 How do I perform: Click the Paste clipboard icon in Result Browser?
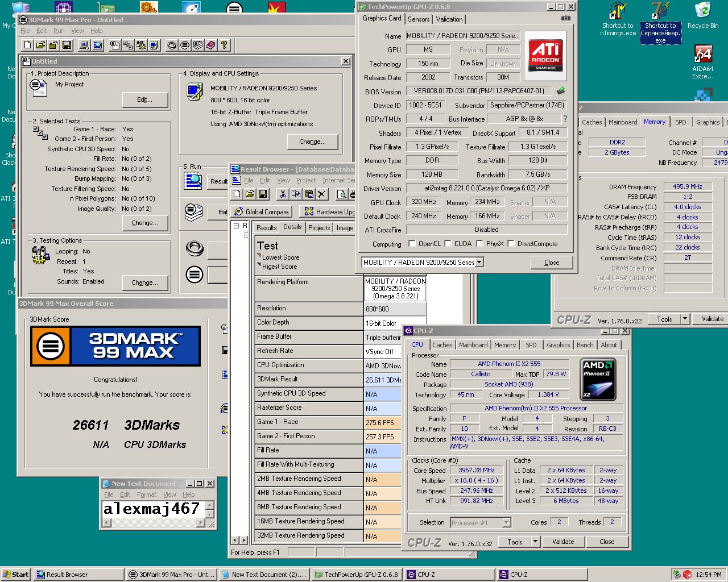tap(309, 194)
